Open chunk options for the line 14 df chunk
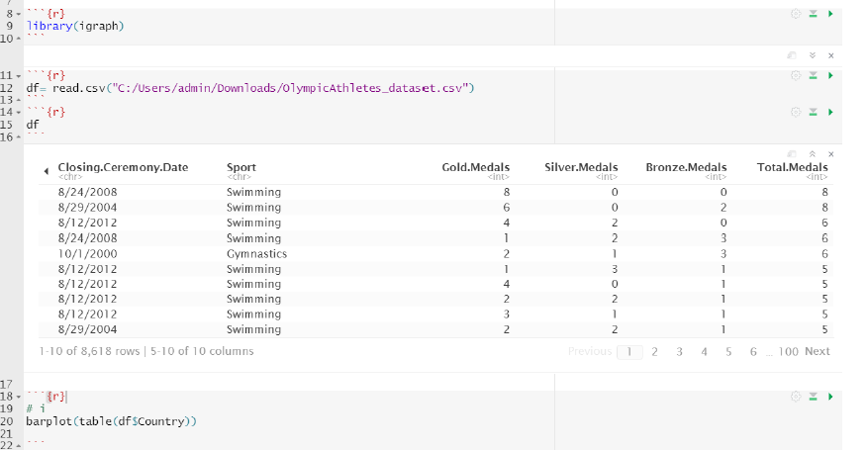The image size is (868, 450). click(x=796, y=112)
